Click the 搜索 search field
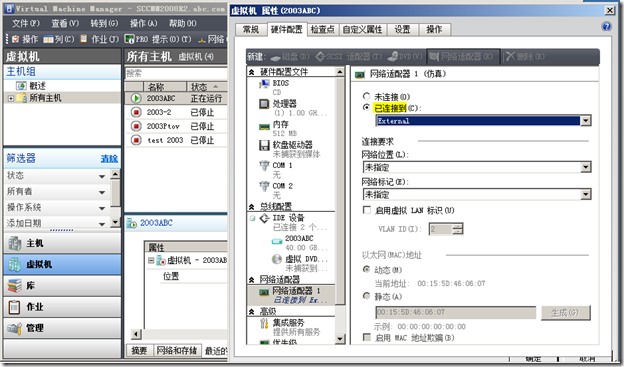Screen dimensions: 624x367 pos(176,73)
